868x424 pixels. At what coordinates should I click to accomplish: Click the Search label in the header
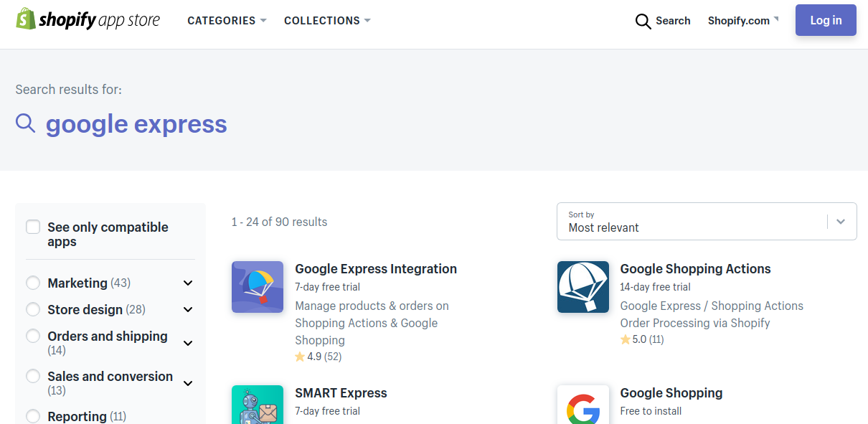coord(673,21)
